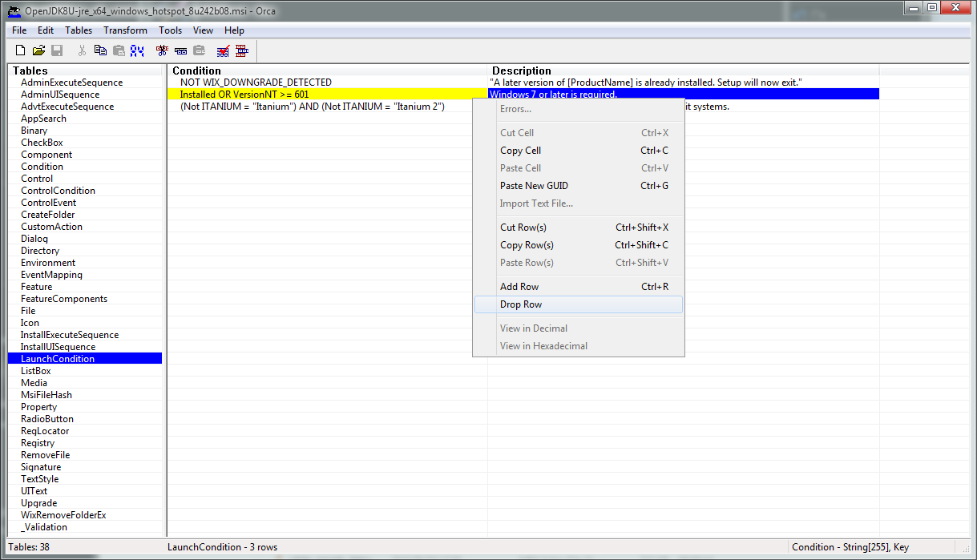Click the Open file folder icon
The height and width of the screenshot is (560, 977).
point(38,50)
